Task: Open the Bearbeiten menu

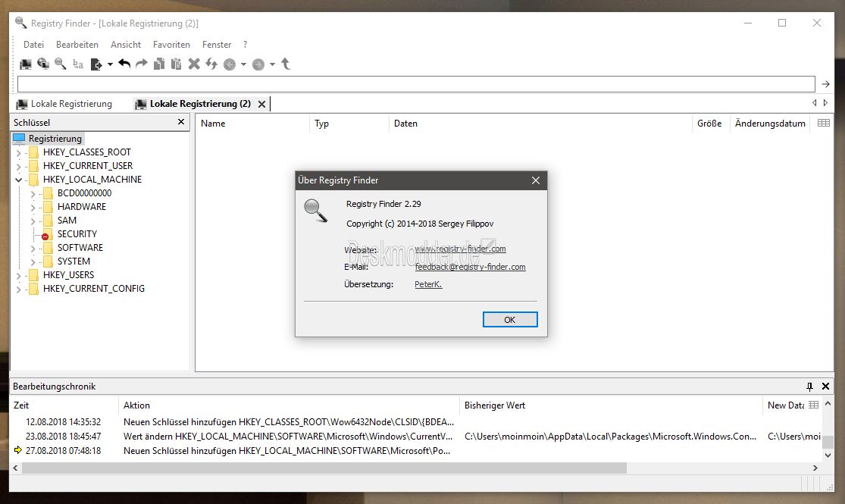Action: tap(77, 45)
